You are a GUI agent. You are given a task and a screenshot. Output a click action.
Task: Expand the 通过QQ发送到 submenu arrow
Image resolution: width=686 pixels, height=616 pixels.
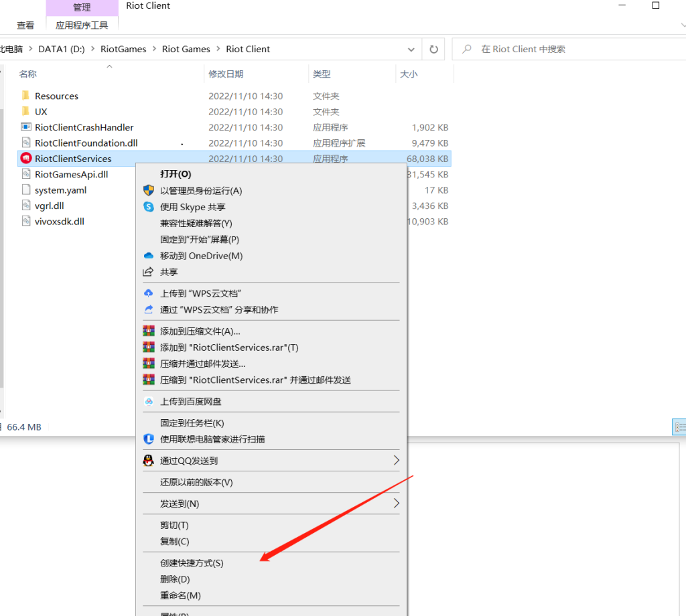pos(396,461)
